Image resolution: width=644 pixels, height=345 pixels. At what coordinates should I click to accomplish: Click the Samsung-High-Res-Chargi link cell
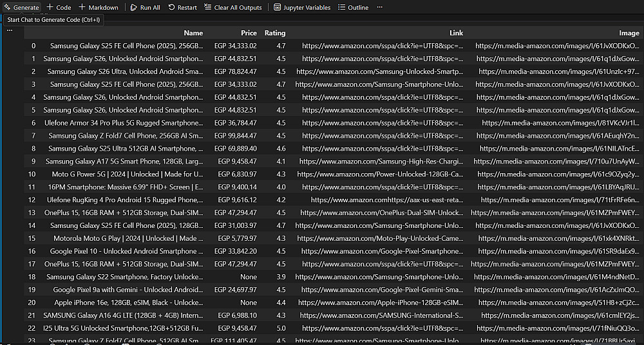(x=381, y=162)
